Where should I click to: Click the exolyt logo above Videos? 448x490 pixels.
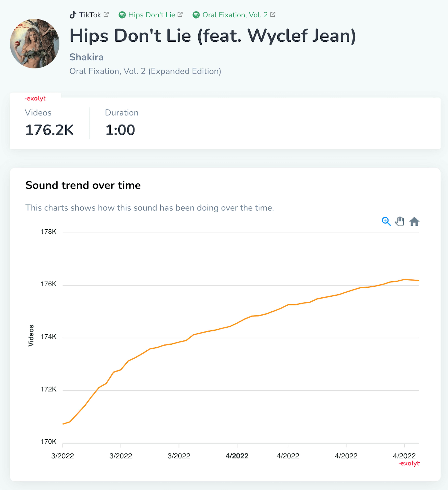point(35,98)
